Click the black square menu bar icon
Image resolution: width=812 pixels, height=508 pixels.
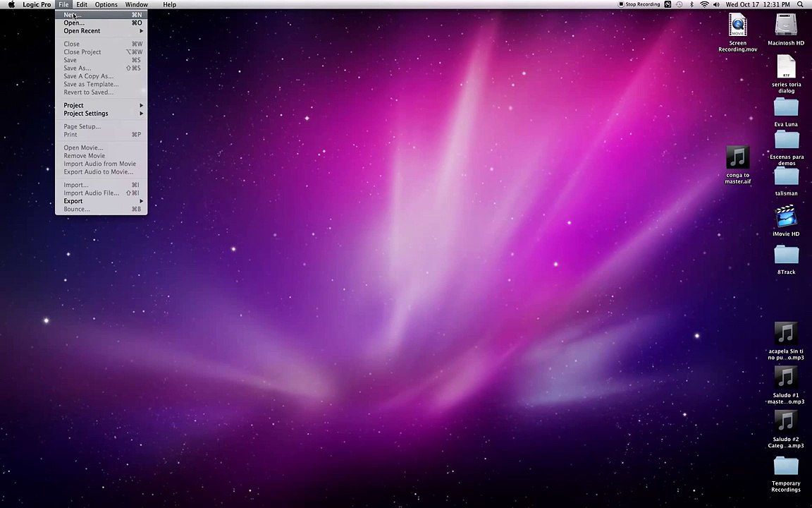pyautogui.click(x=668, y=5)
